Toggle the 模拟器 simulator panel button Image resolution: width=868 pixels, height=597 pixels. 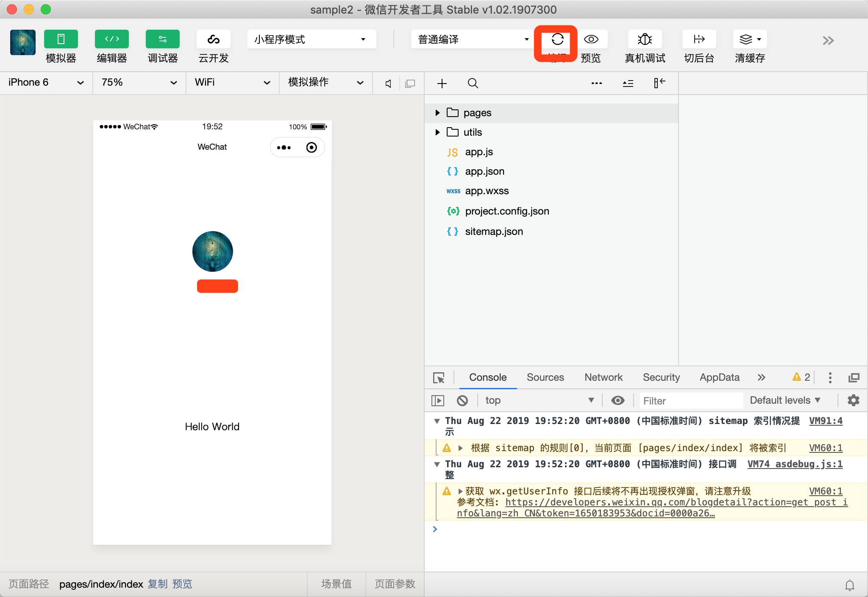[61, 39]
